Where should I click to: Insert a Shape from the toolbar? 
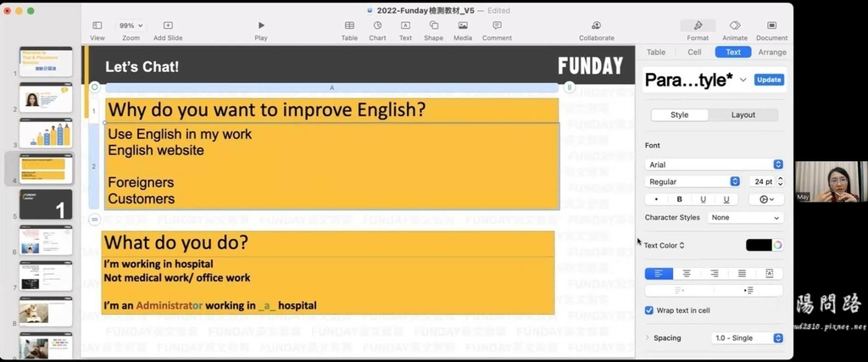pyautogui.click(x=434, y=25)
